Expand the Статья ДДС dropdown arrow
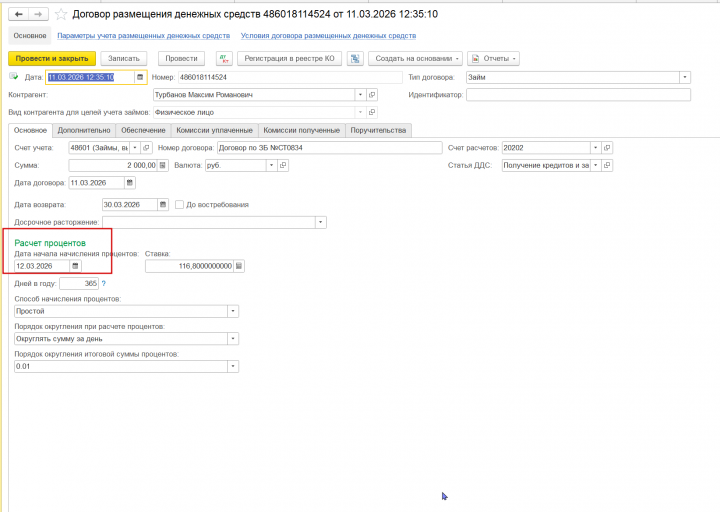720x512 pixels. point(596,165)
